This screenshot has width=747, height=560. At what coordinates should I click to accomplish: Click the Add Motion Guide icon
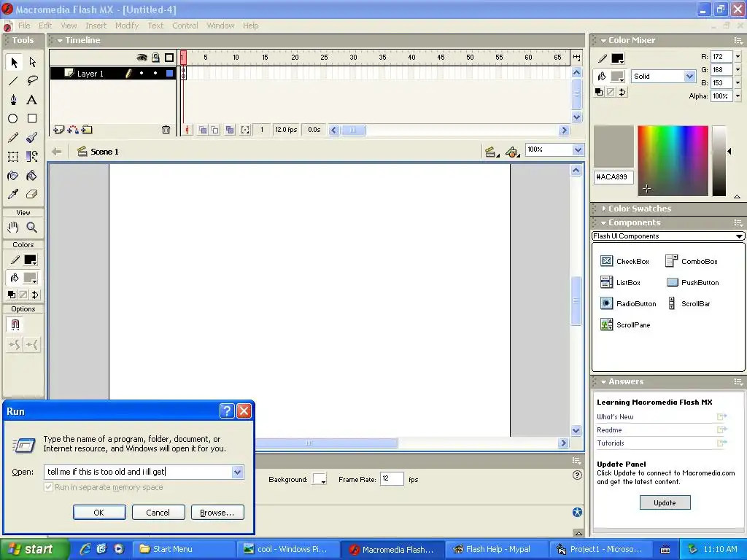coord(73,130)
